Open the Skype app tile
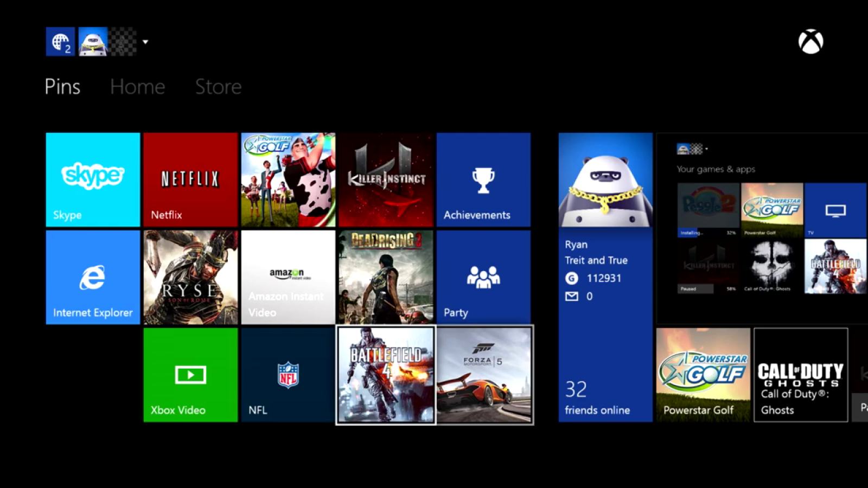 click(93, 179)
